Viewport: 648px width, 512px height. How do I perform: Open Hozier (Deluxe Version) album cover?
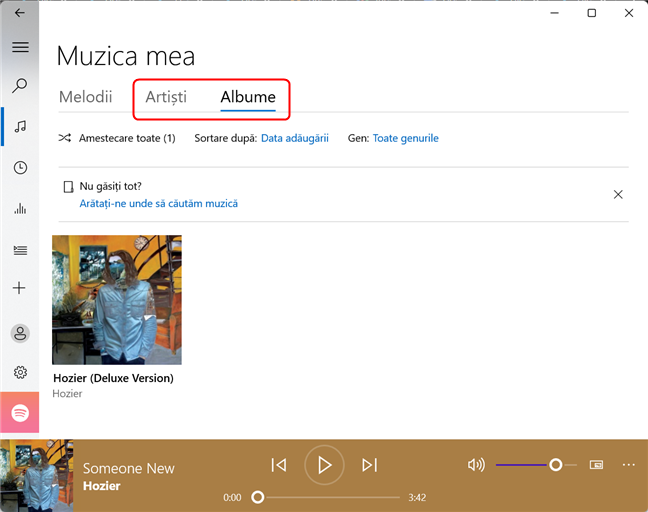click(x=117, y=300)
